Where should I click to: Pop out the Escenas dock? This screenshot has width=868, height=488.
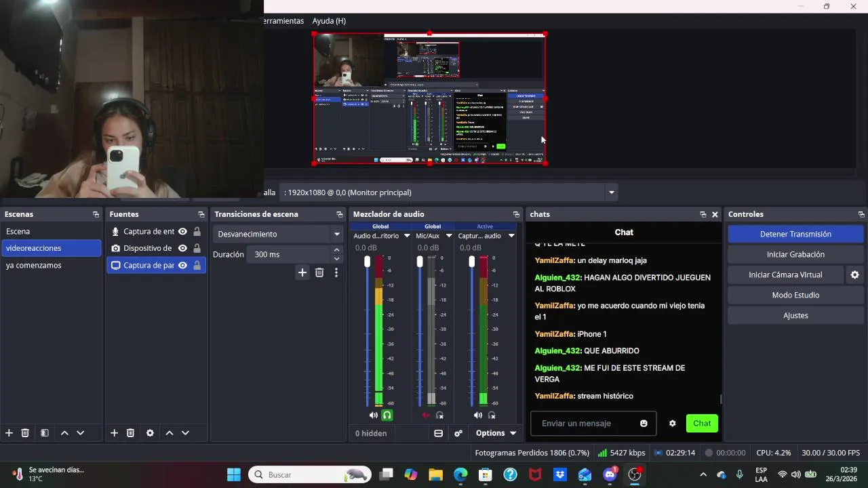96,214
